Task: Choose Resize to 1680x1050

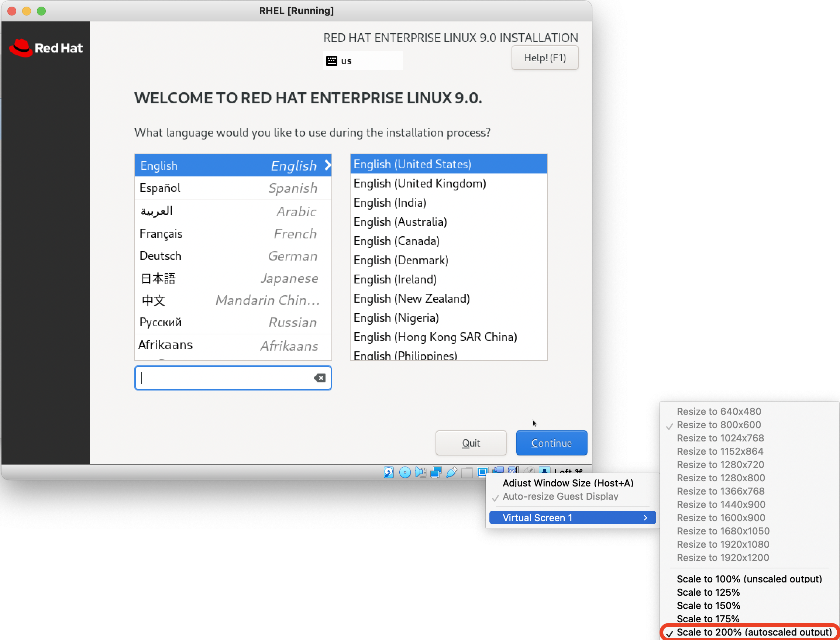Action: (723, 531)
